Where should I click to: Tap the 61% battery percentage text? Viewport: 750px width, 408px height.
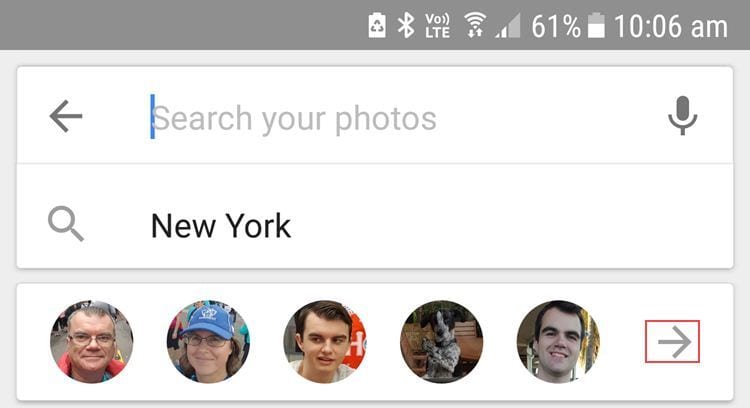pyautogui.click(x=556, y=27)
